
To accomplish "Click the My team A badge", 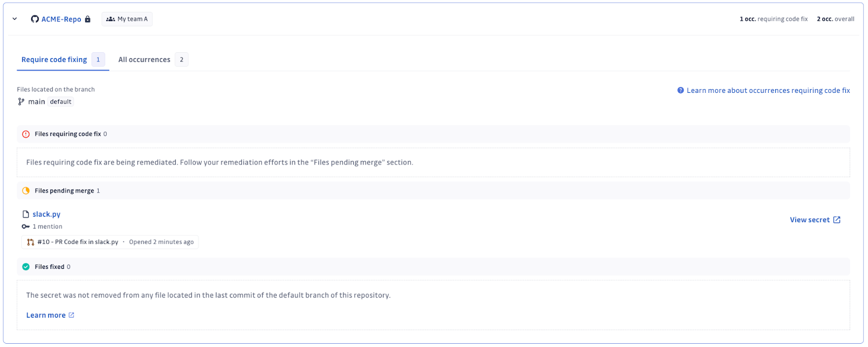I will coord(127,19).
